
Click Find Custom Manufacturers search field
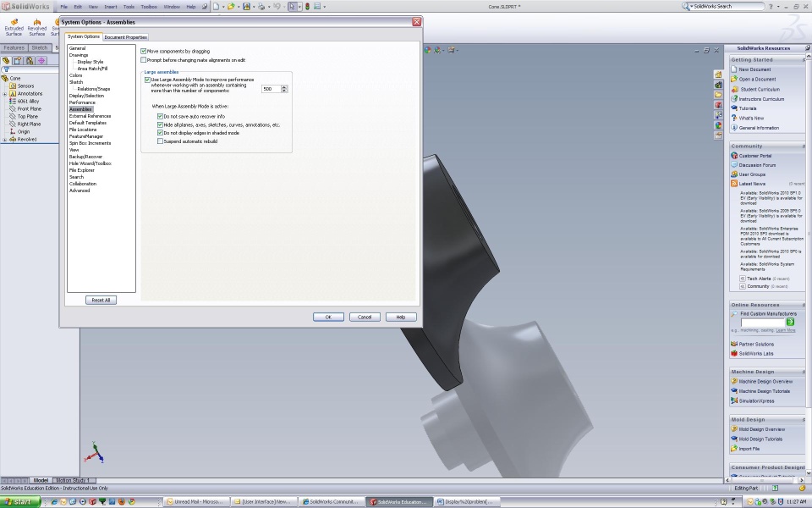(x=763, y=323)
